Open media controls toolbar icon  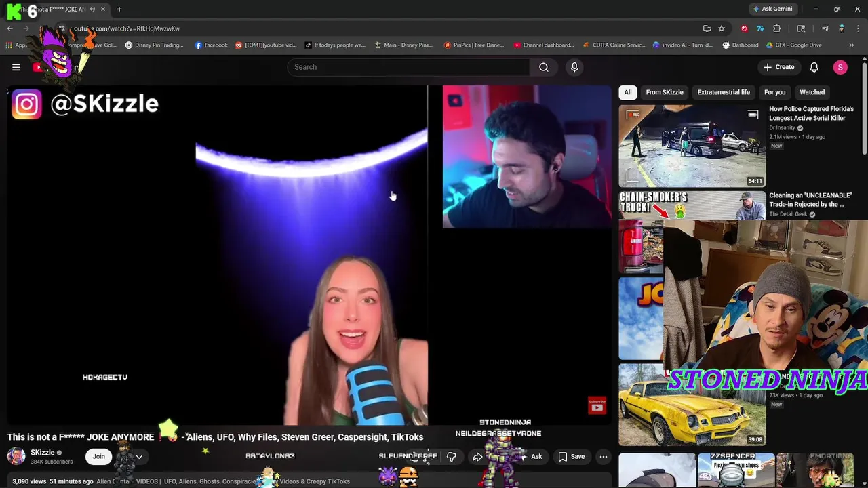coord(825,28)
